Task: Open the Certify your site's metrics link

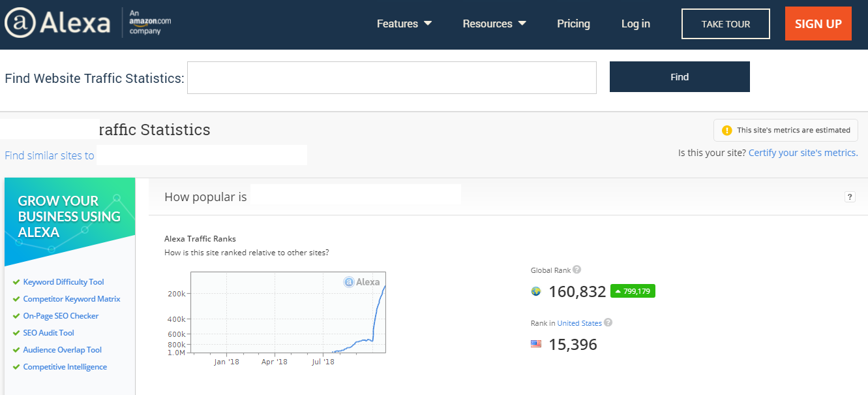Action: tap(803, 152)
